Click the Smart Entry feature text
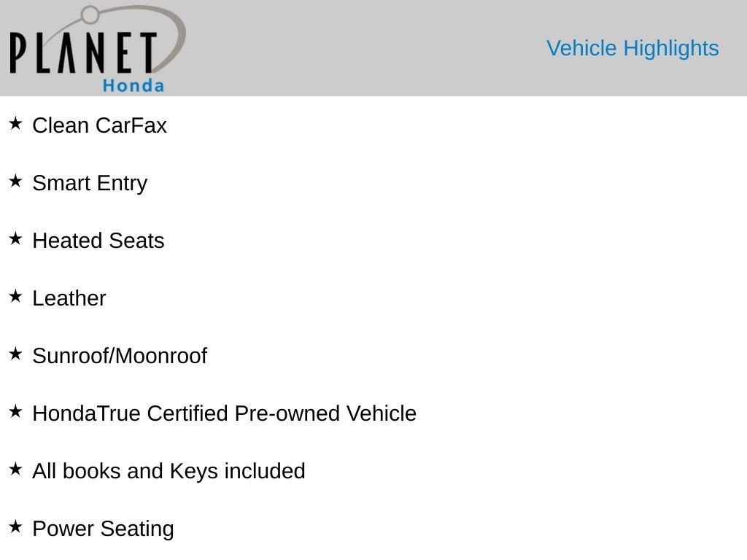Viewport: 747px width, 560px height. click(90, 183)
